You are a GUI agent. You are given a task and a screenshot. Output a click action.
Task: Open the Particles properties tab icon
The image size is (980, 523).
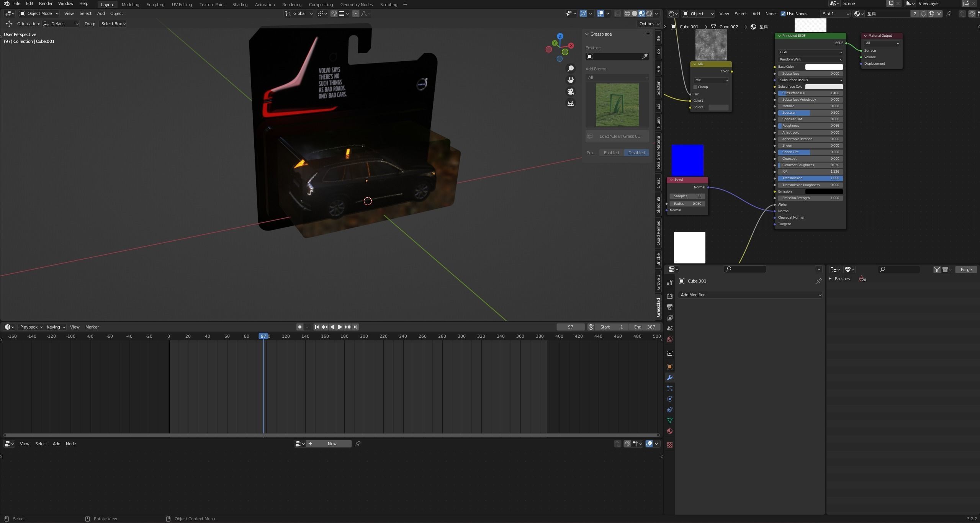coord(670,388)
